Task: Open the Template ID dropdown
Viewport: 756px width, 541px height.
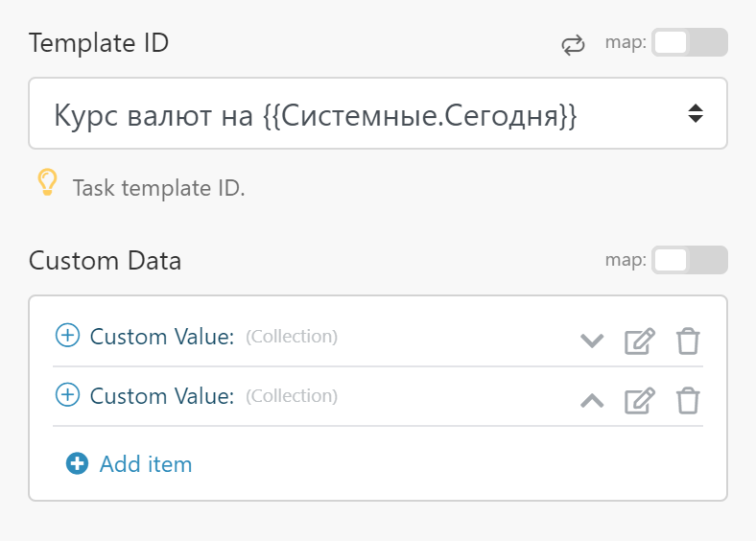Action: [377, 114]
